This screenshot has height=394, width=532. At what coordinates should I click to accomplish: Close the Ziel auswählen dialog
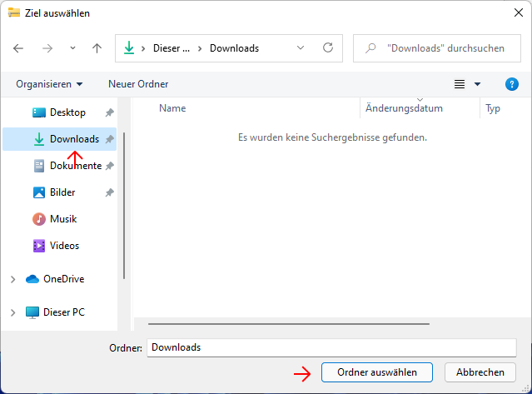click(519, 12)
